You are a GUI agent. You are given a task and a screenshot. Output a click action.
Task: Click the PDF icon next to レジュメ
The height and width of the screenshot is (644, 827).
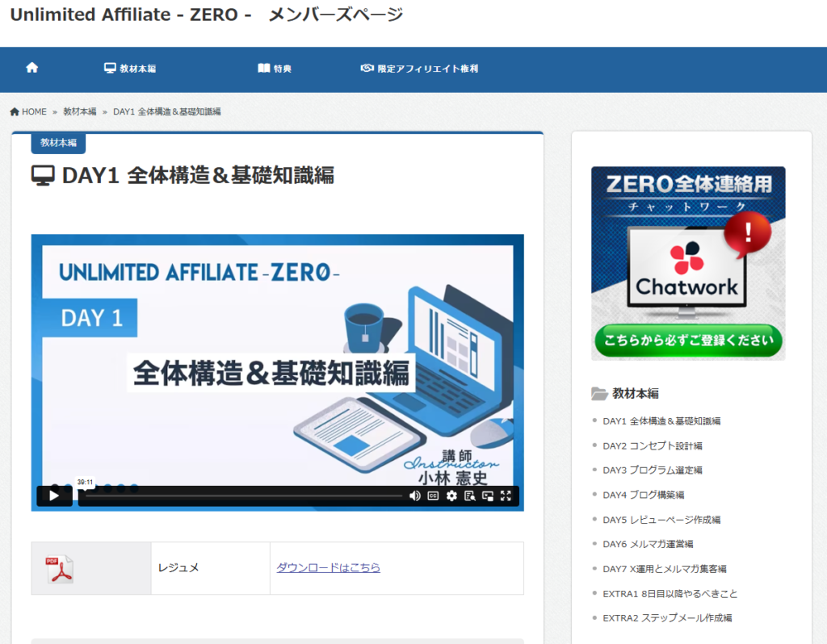(x=59, y=568)
